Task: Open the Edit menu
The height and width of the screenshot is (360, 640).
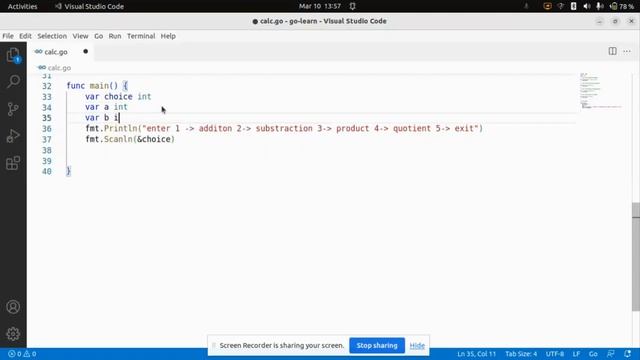Action: (x=25, y=36)
